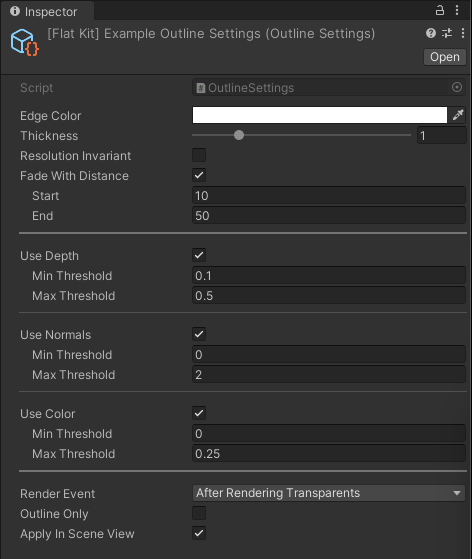Click the Inspector lock icon
The height and width of the screenshot is (559, 472).
(440, 10)
